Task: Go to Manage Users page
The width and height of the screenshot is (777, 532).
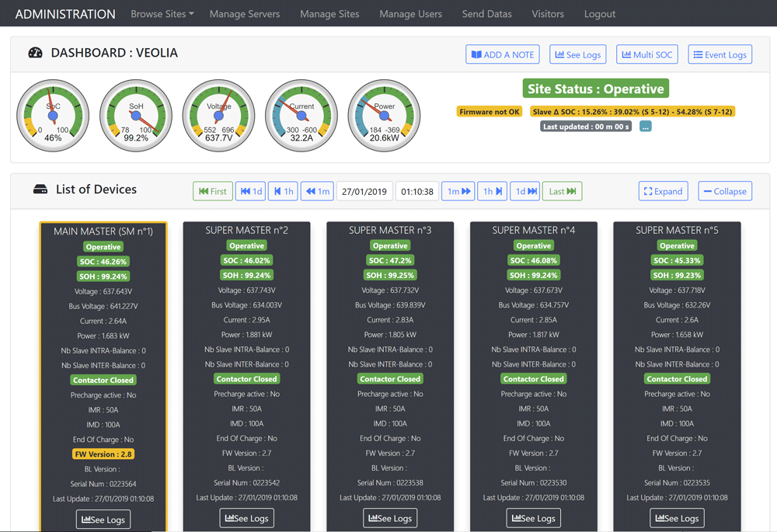Action: pos(410,14)
